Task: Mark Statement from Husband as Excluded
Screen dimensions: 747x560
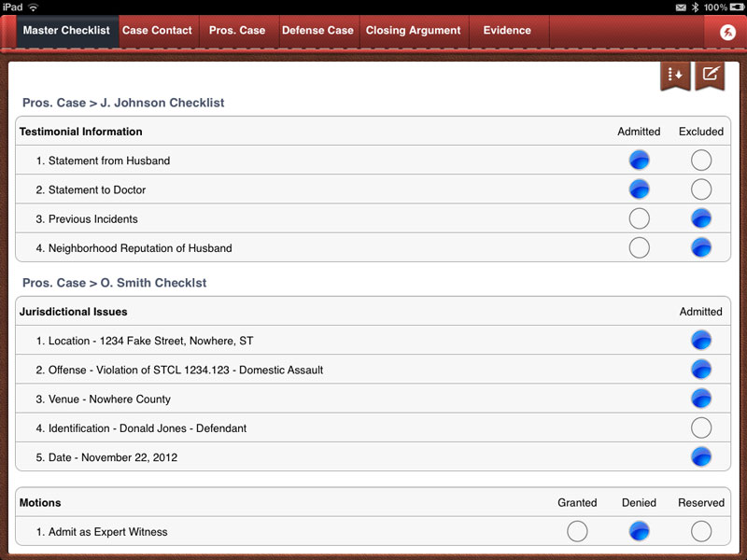Action: tap(701, 160)
